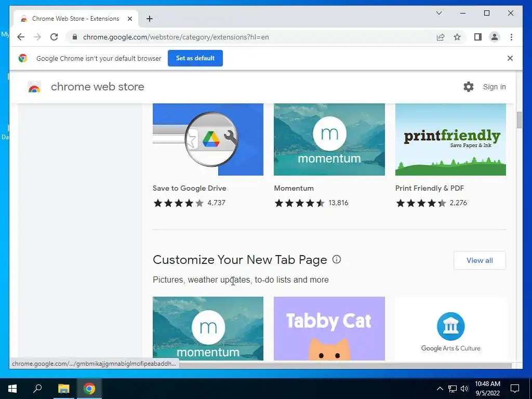Click the horizontal scrollbar at the bottom
This screenshot has height=399, width=532.
point(345,365)
